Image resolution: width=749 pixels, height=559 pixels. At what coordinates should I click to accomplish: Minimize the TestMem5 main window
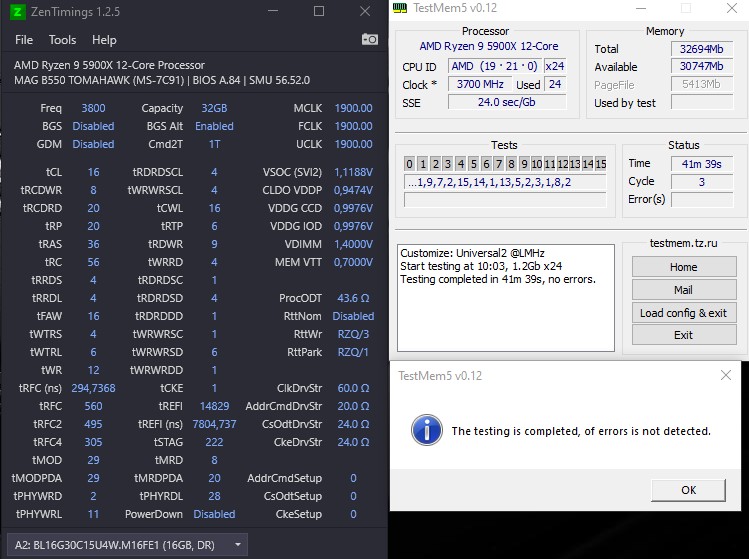(641, 8)
